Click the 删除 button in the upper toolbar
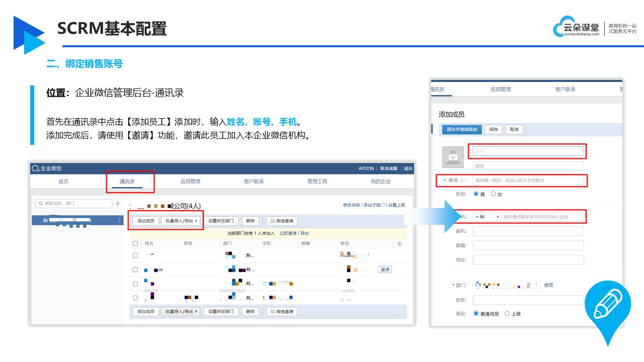This screenshot has width=644, height=362. pos(251,221)
